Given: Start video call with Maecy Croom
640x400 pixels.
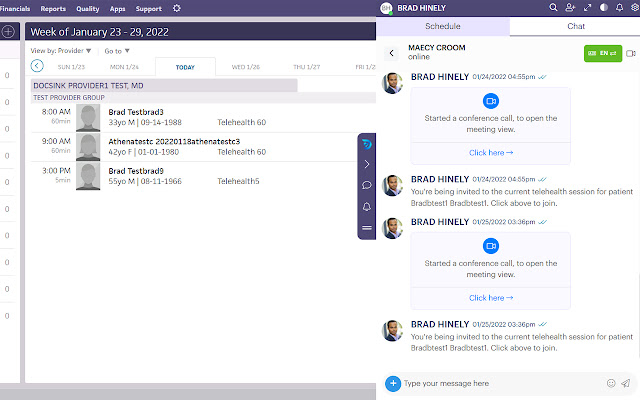Looking at the screenshot, I should tap(631, 53).
